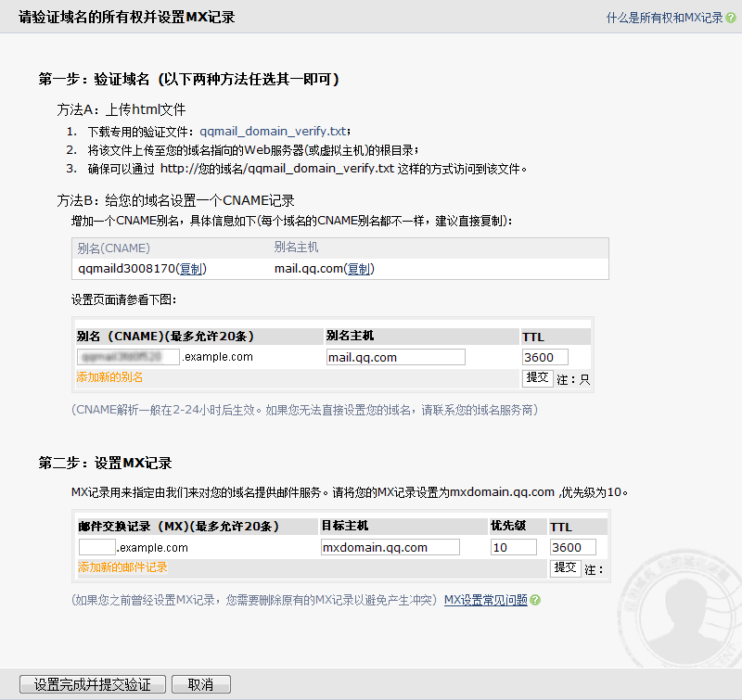Click the priority field showing 10
This screenshot has height=700, width=742.
[513, 547]
